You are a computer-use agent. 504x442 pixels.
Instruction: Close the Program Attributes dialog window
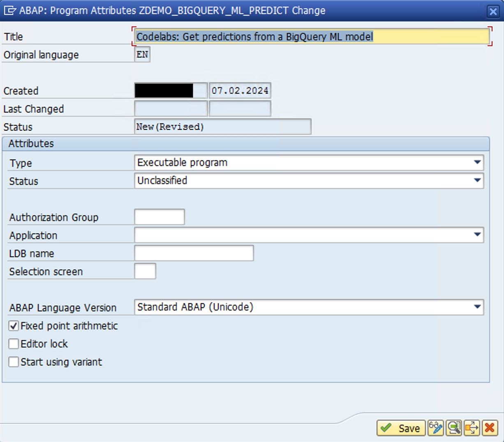[493, 11]
